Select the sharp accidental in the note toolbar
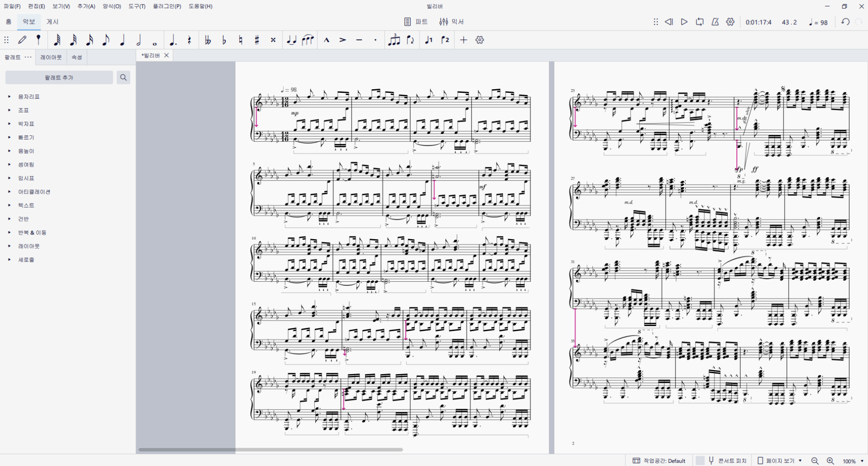The image size is (868, 466). click(257, 40)
